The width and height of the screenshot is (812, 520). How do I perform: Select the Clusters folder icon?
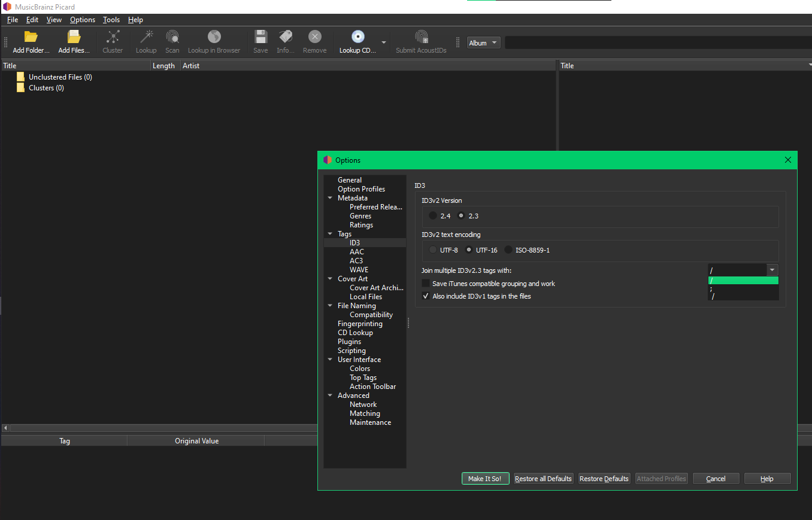(x=21, y=88)
